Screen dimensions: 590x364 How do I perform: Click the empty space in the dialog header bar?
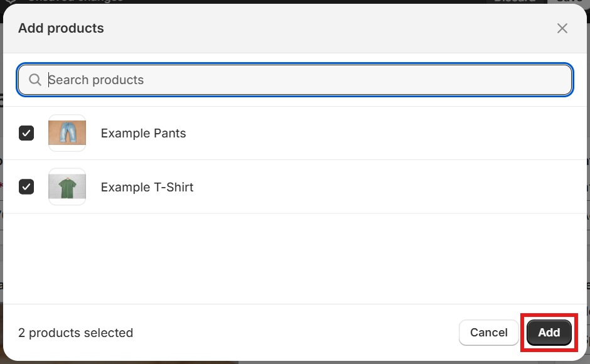point(328,28)
